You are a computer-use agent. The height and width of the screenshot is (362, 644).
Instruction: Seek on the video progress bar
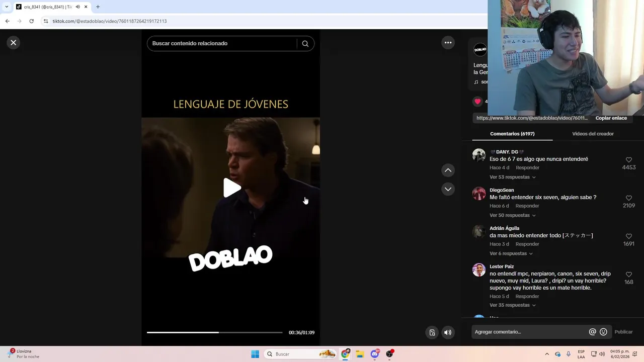click(214, 332)
